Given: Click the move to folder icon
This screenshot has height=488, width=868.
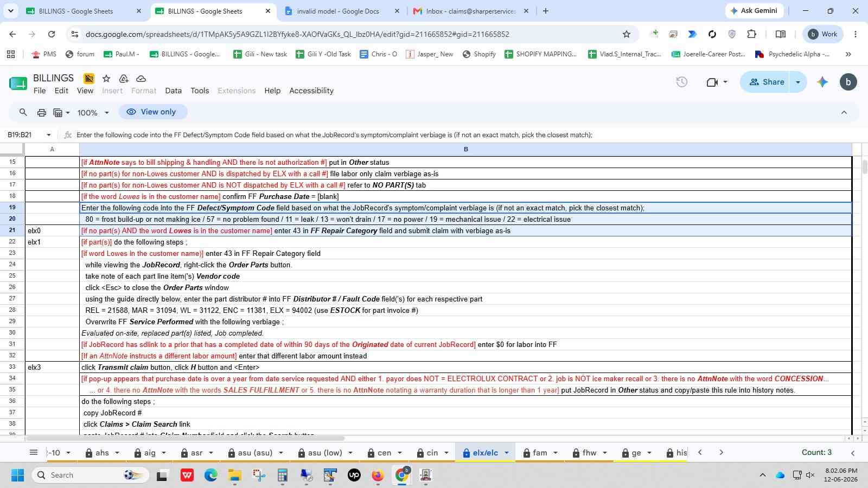Looking at the screenshot, I should [124, 79].
